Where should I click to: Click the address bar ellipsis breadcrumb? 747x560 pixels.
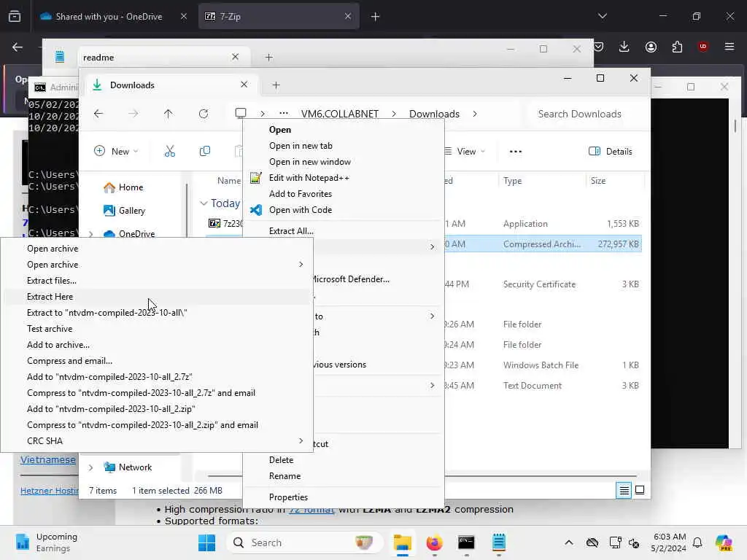(284, 113)
